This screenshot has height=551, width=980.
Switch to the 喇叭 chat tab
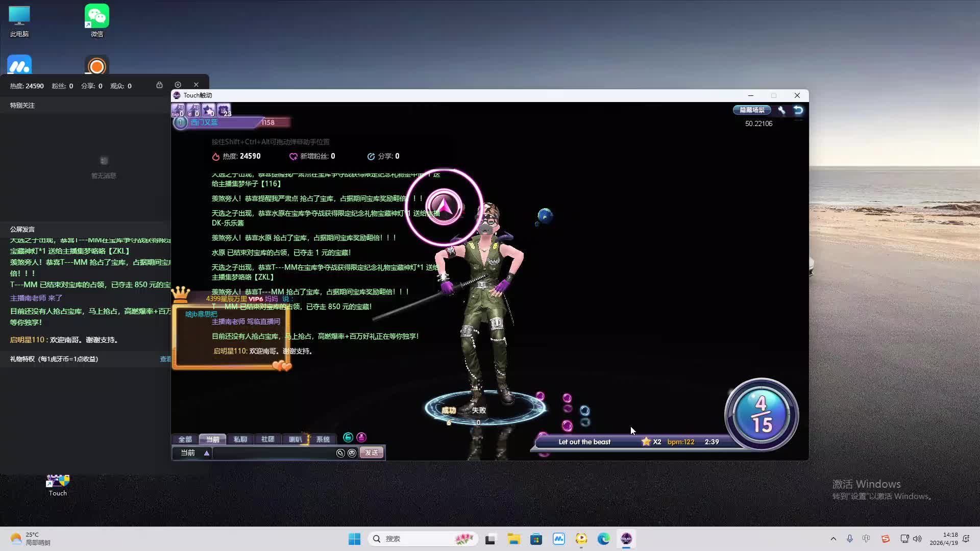pyautogui.click(x=295, y=439)
